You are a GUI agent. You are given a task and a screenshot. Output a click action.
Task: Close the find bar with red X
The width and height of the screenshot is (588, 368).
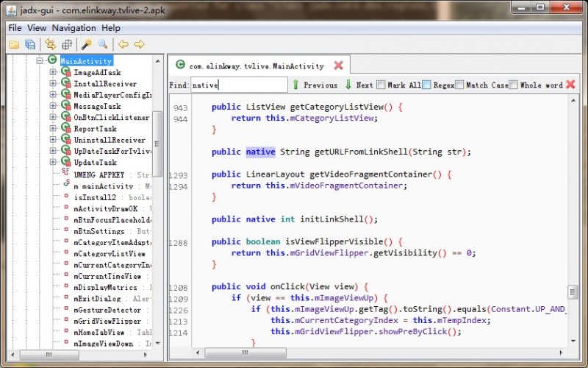coord(571,85)
